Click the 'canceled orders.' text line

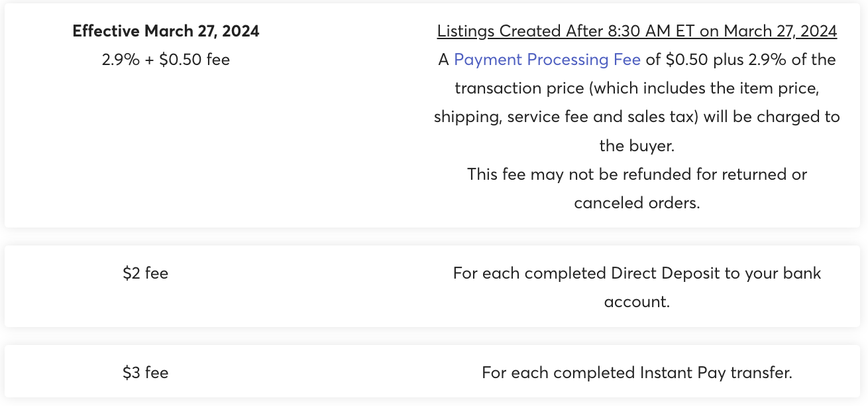(637, 203)
